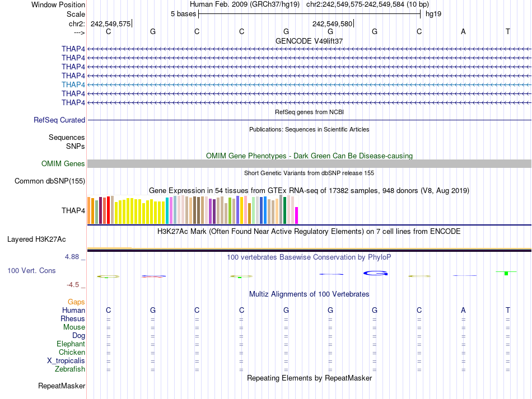This screenshot has width=532, height=399.
Task: Click the 242,549,575 position marker
Action: pos(111,24)
